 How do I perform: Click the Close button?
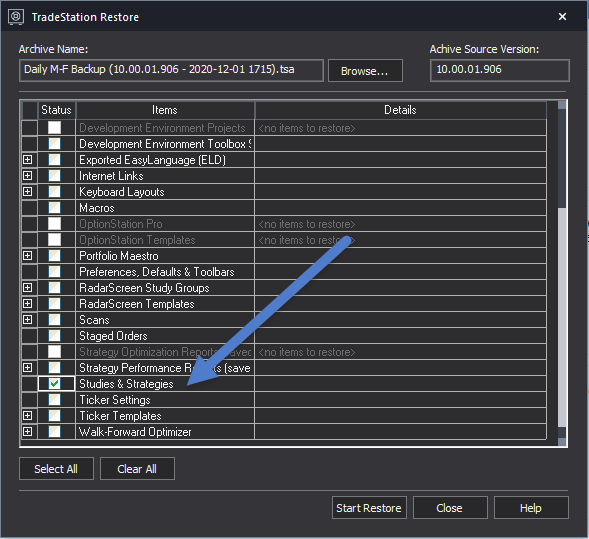point(450,508)
